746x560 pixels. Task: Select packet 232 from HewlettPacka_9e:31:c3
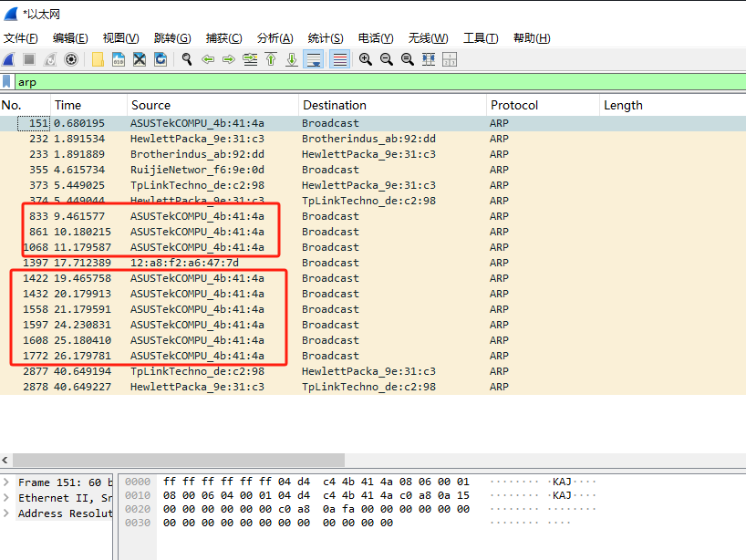pyautogui.click(x=373, y=139)
